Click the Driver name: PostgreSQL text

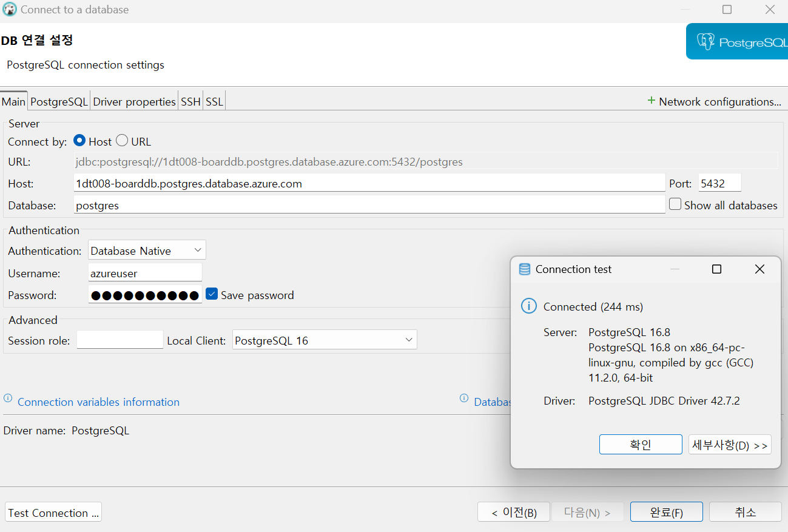coord(66,431)
